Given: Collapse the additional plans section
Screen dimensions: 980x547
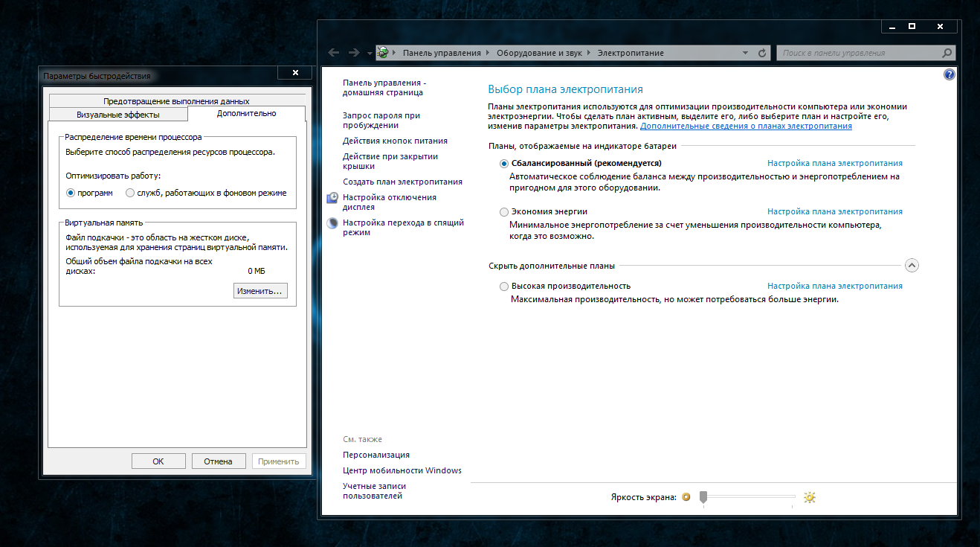Looking at the screenshot, I should click(x=912, y=265).
